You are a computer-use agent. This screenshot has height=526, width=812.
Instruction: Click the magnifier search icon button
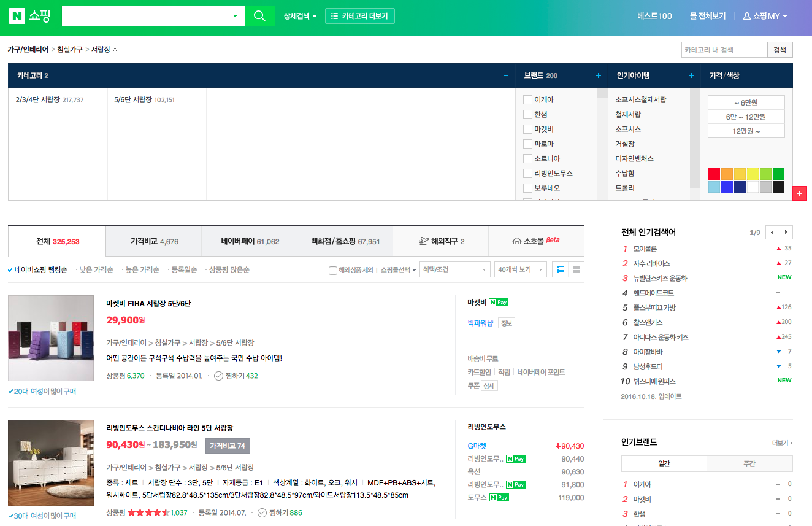click(x=259, y=16)
